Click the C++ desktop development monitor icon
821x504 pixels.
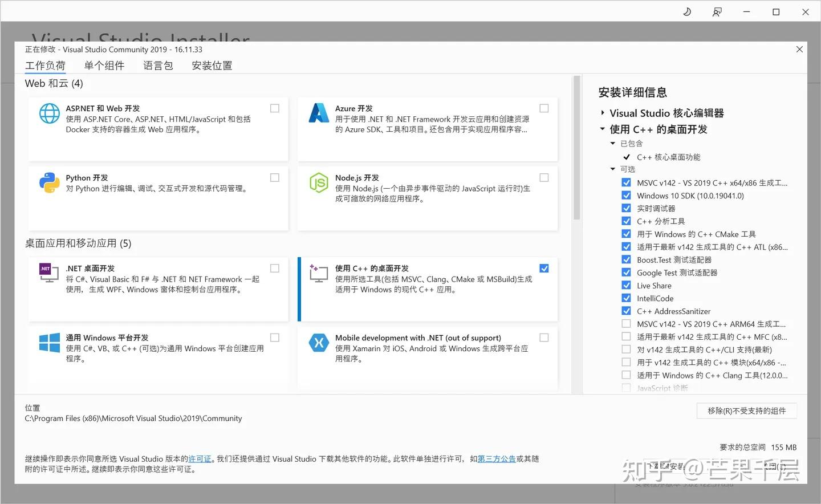pos(319,273)
